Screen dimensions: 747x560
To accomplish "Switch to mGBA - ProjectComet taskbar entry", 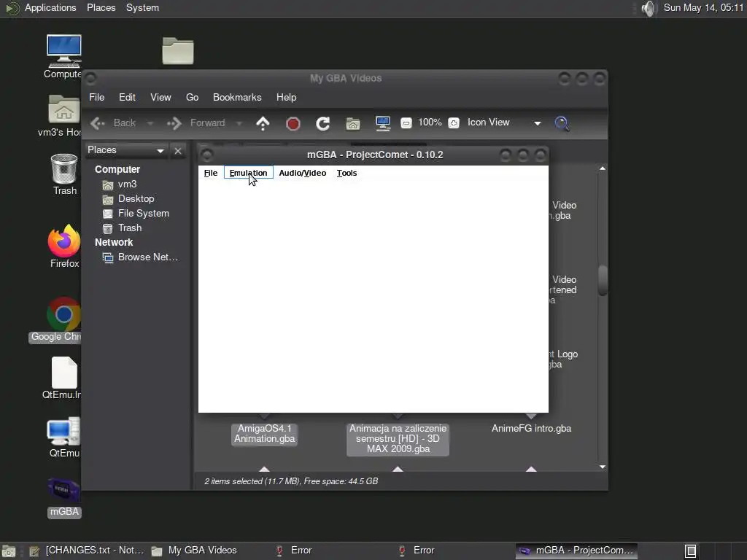I will pos(577,551).
